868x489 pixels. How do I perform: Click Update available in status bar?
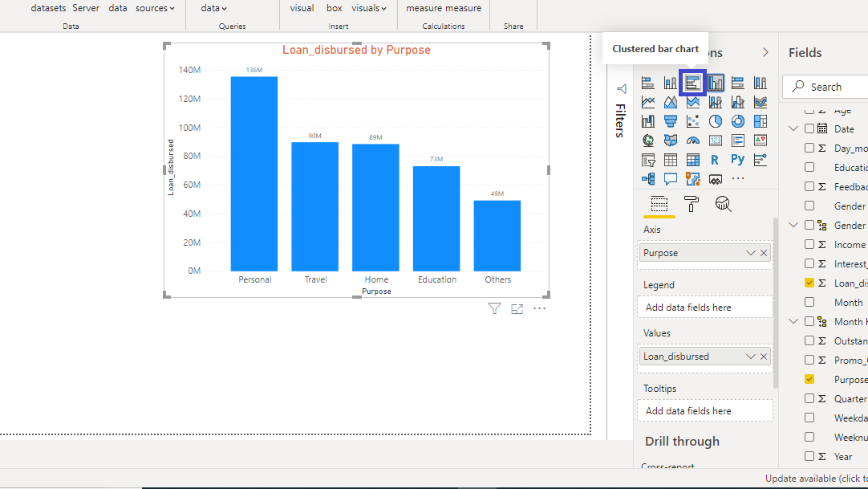click(815, 479)
